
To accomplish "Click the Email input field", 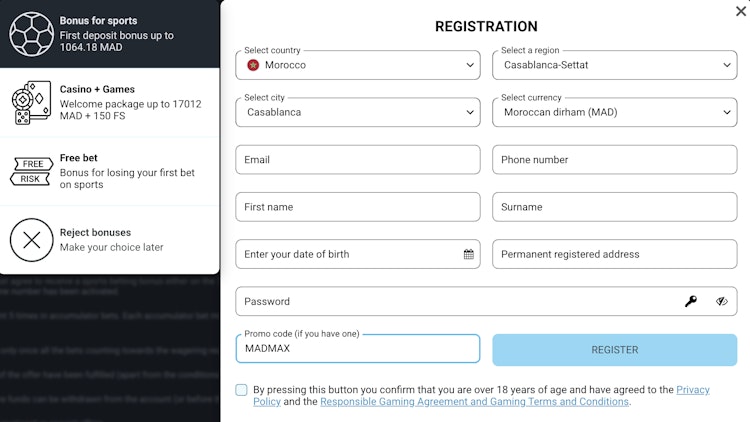I will pos(358,160).
